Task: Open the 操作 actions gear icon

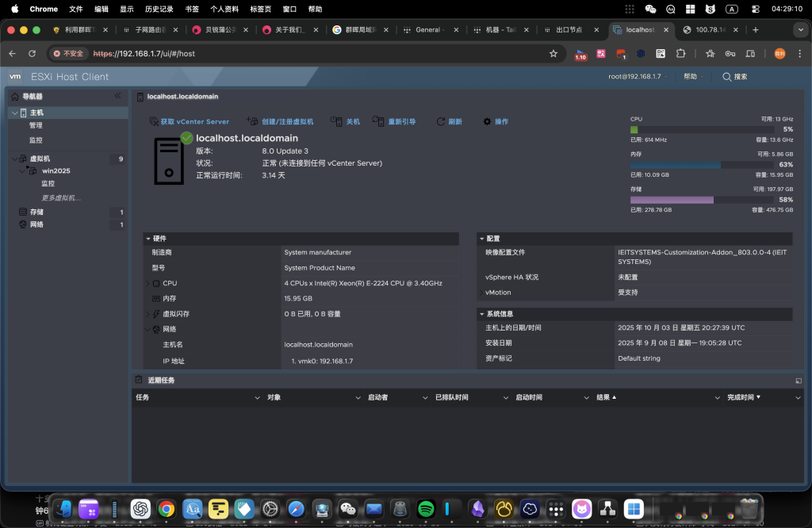Action: (487, 122)
